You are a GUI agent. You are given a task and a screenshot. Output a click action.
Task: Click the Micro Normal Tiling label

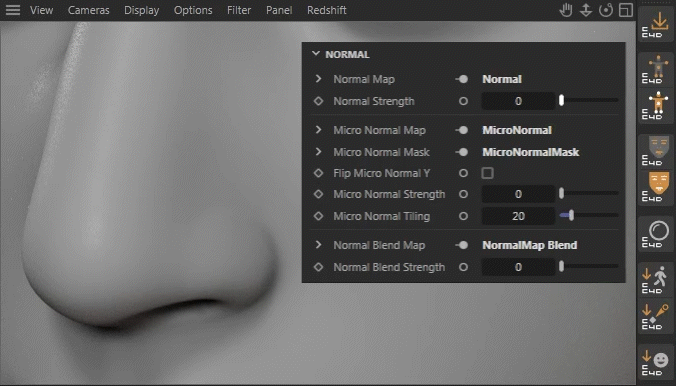[x=382, y=216]
